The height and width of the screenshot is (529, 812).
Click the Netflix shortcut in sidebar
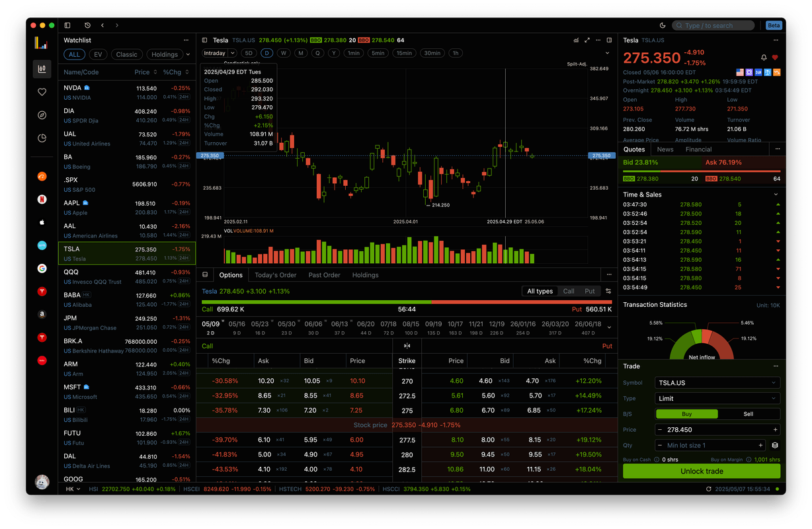[x=42, y=199]
